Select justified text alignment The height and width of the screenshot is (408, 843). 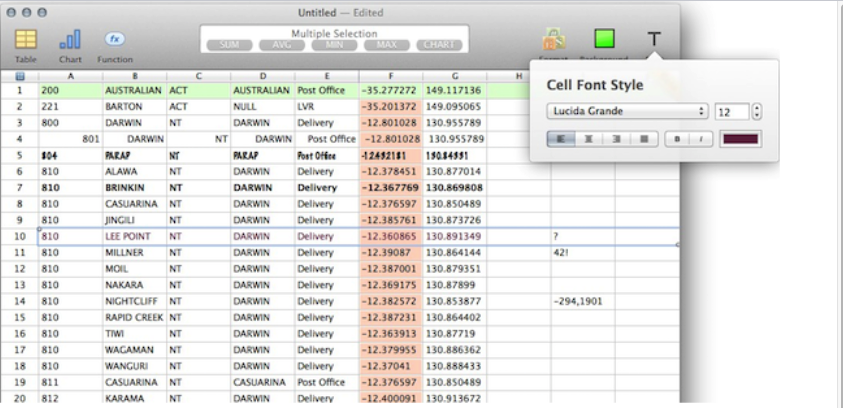(643, 139)
